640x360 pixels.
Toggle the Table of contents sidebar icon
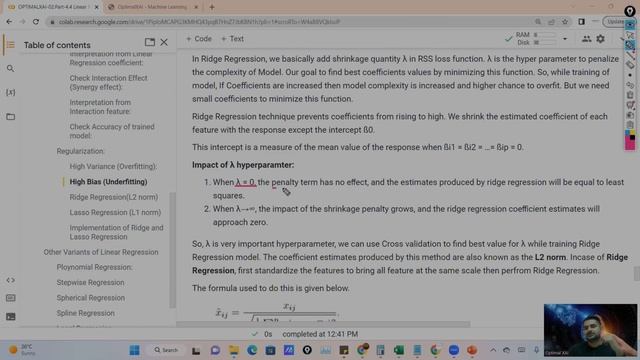11,44
